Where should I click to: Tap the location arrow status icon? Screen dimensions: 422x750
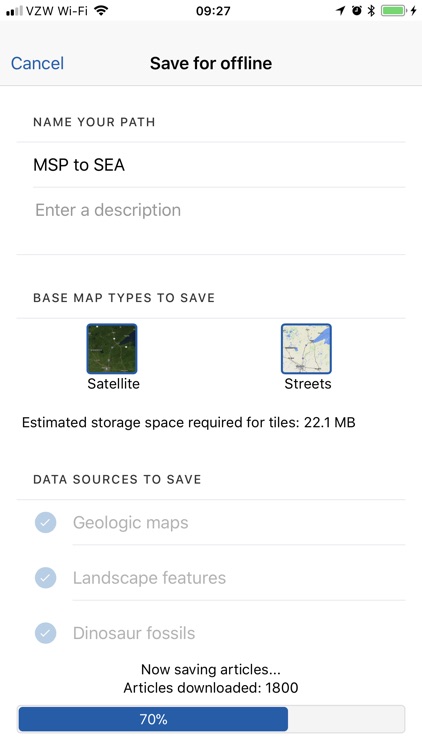coord(341,10)
